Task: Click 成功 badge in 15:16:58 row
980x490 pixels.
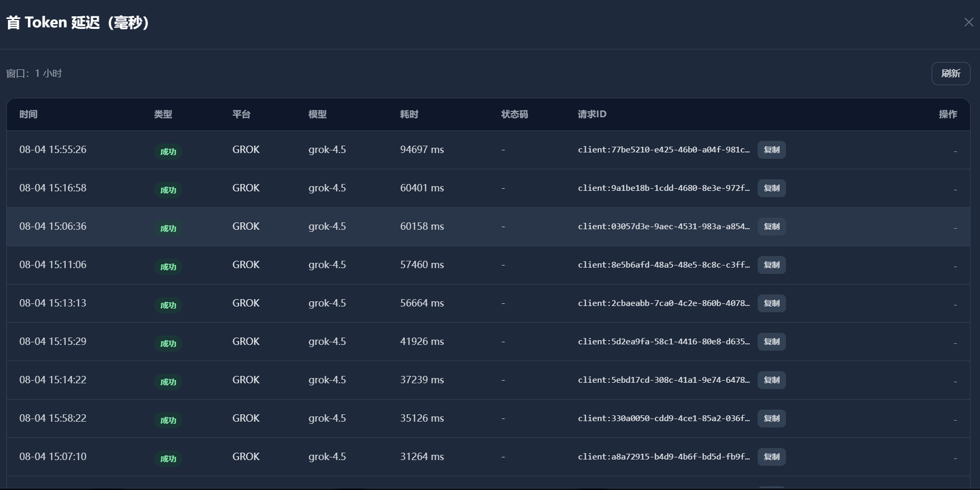Action: click(168, 190)
